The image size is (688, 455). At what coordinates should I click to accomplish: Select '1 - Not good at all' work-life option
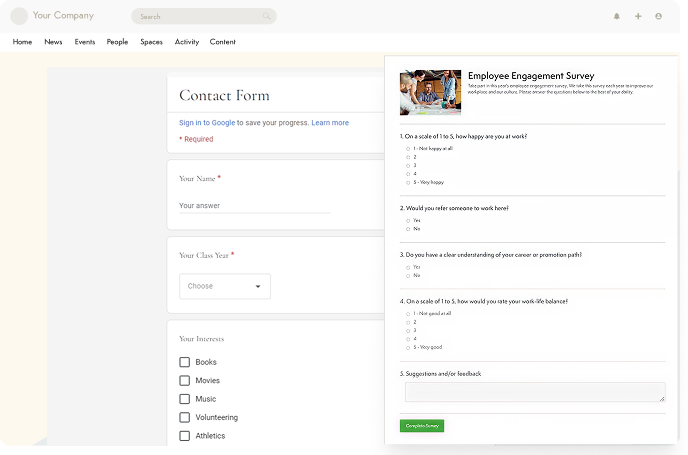408,313
